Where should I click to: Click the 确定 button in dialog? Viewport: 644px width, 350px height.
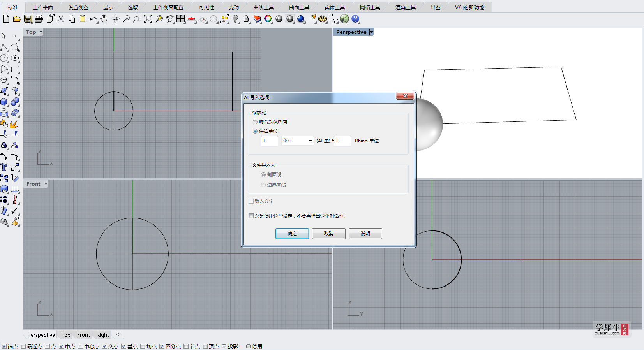pyautogui.click(x=292, y=234)
